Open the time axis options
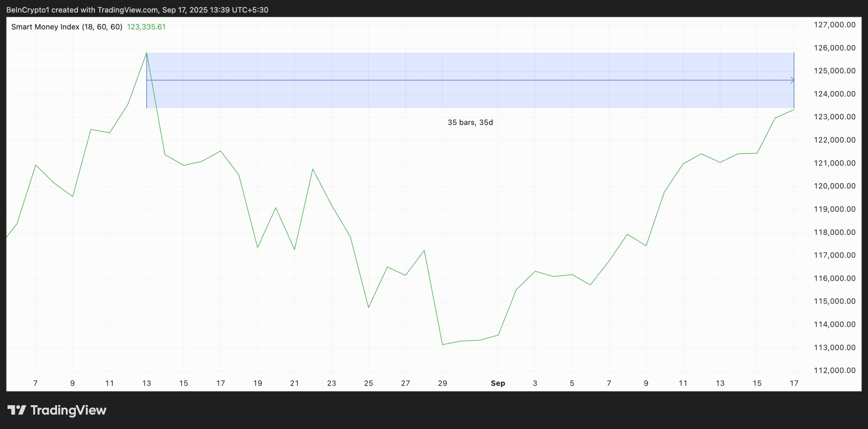The image size is (868, 429). tap(407, 383)
